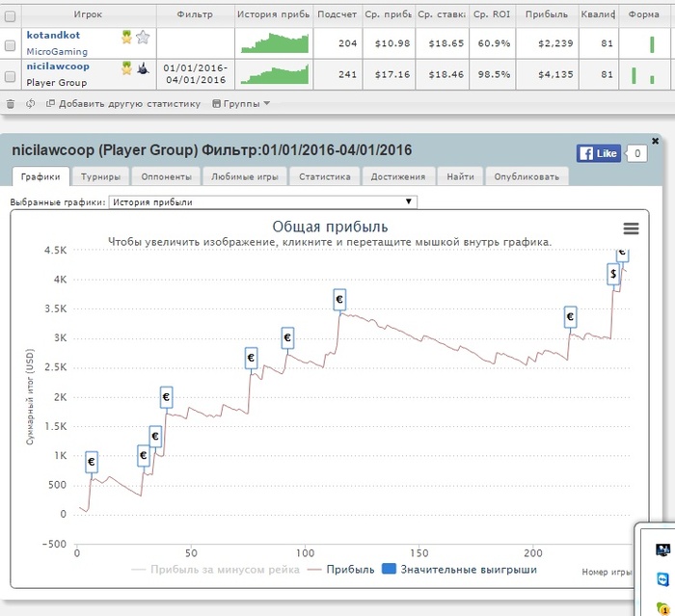
Task: Sort by Форма column header
Action: point(643,14)
